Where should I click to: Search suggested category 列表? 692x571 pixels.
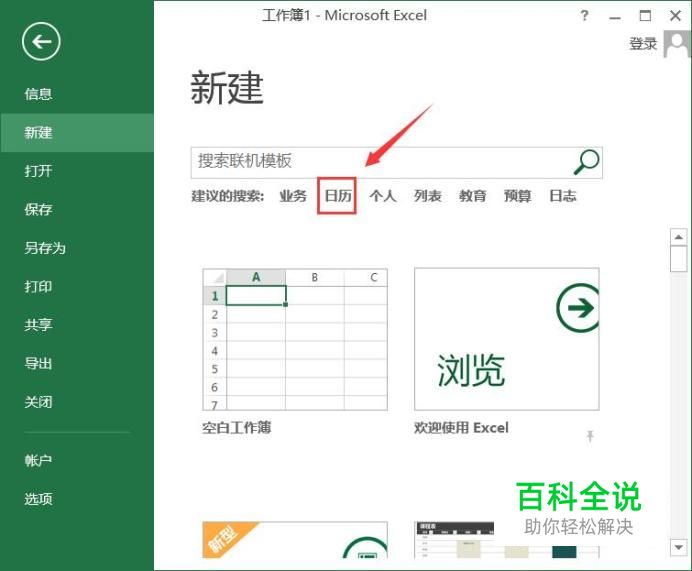428,196
